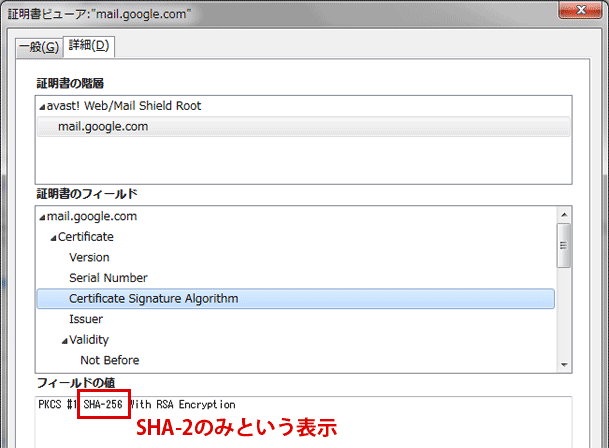The height and width of the screenshot is (448, 609).
Task: Collapse the avast! Web/Mail Shield Root hierarchy
Action: point(42,107)
